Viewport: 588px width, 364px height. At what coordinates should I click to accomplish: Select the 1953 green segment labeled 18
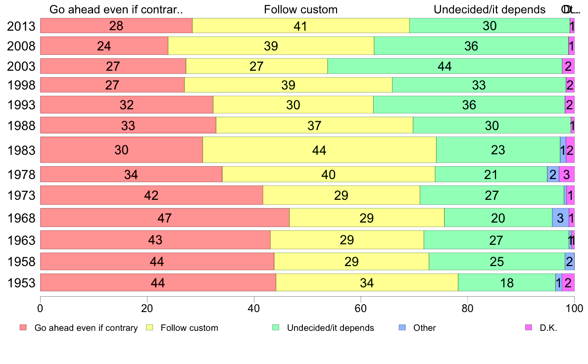click(x=507, y=283)
